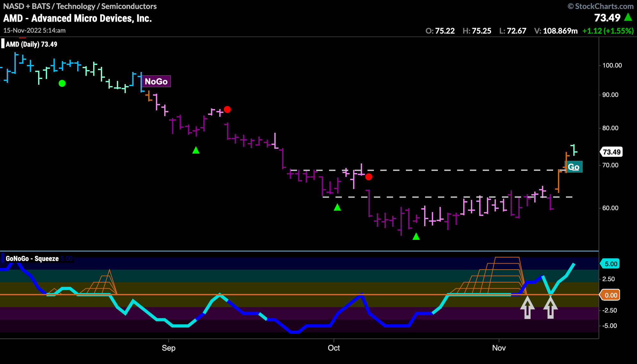Click the 90.00 price axis label
The width and height of the screenshot is (637, 364).
click(610, 95)
